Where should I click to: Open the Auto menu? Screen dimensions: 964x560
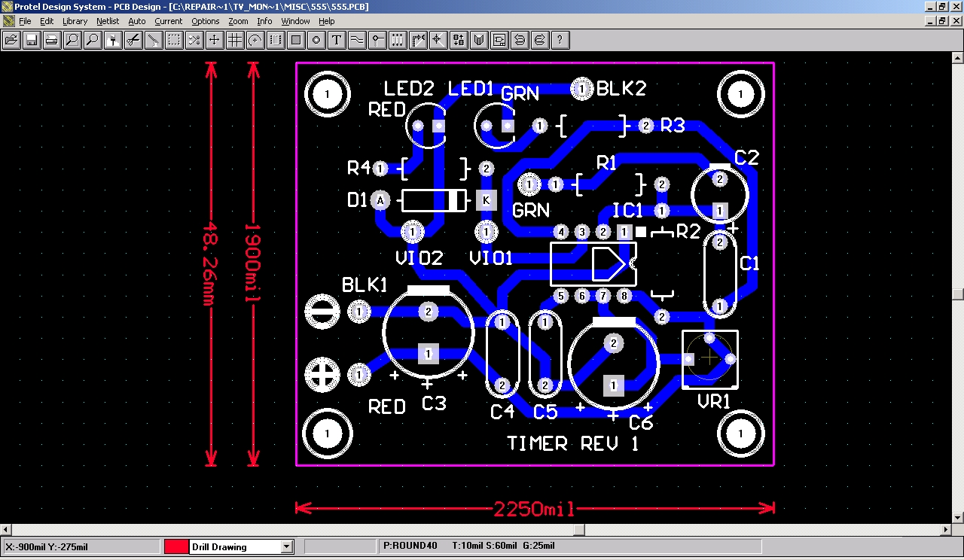(137, 21)
